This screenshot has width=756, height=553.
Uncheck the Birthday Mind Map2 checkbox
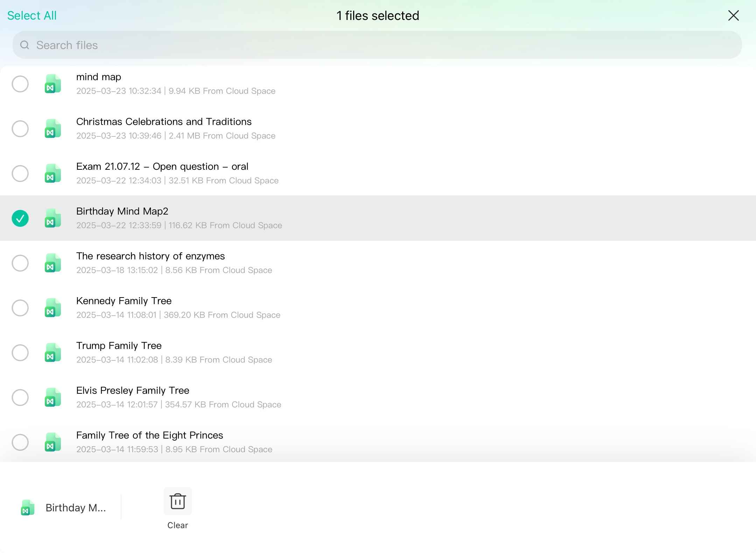click(20, 218)
